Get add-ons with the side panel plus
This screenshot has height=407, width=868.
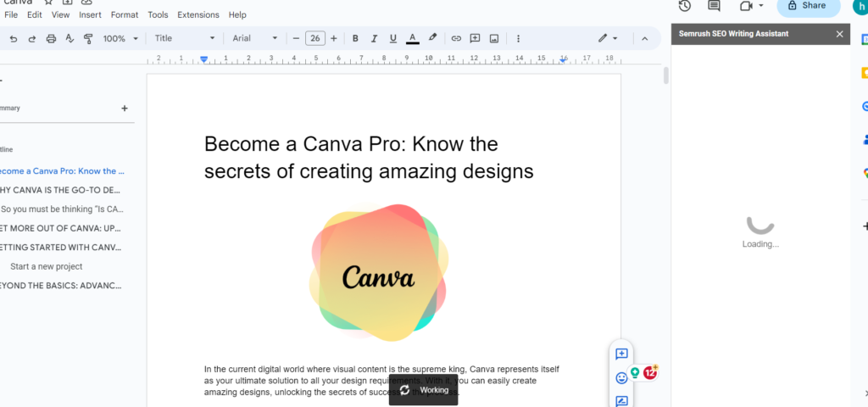pyautogui.click(x=865, y=226)
